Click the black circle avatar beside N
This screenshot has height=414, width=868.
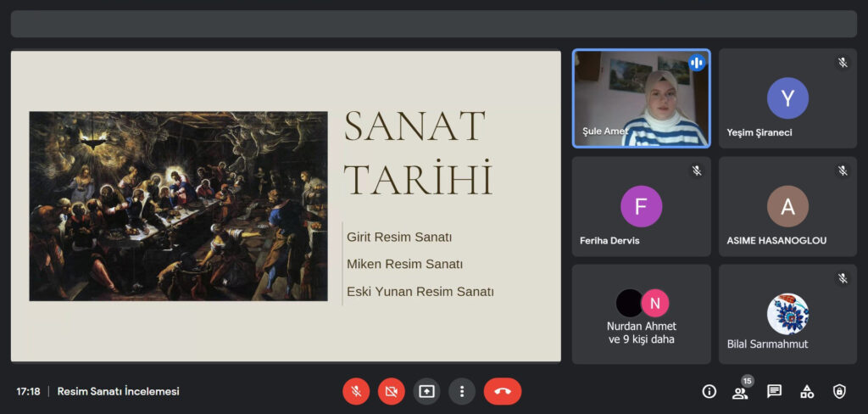click(630, 303)
